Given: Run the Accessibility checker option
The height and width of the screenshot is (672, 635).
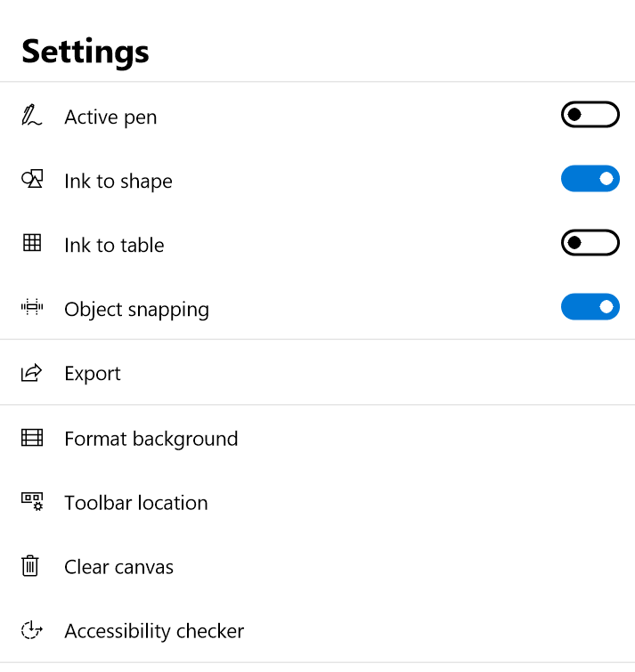Looking at the screenshot, I should tap(154, 631).
